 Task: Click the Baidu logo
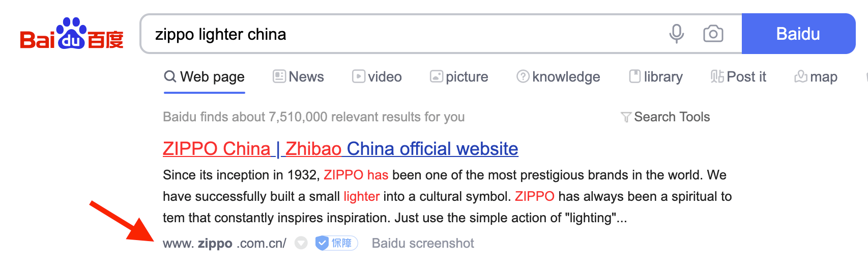click(72, 35)
